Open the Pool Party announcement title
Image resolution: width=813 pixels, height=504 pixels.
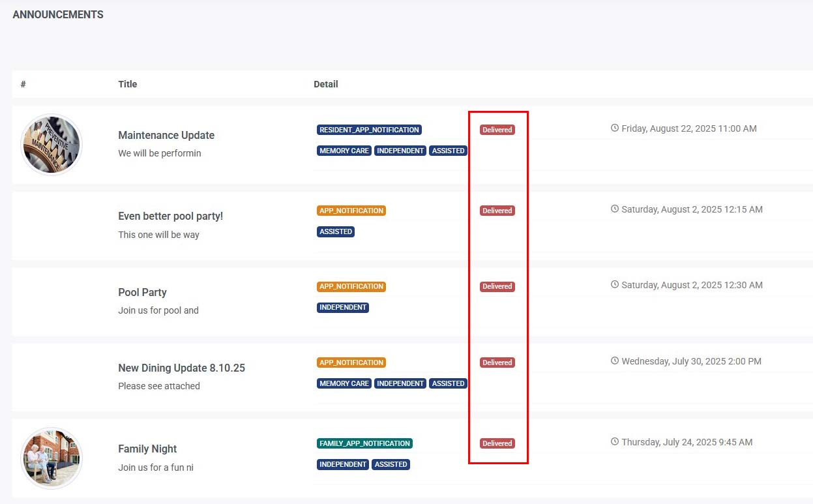(143, 292)
